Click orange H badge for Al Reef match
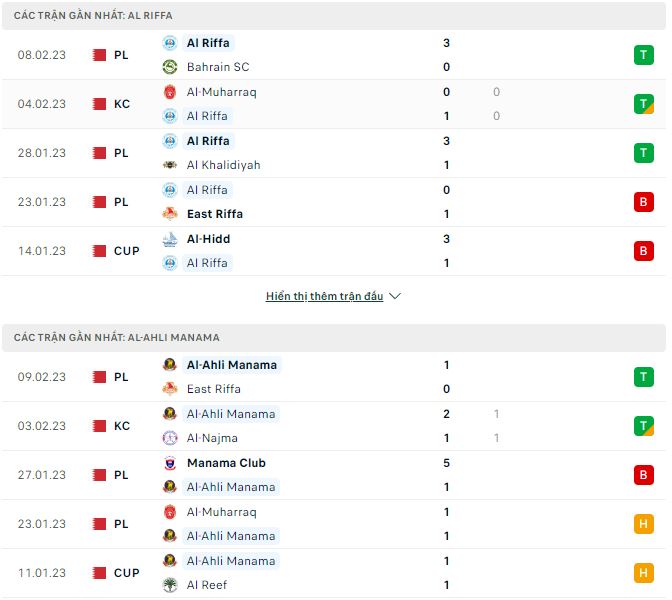The width and height of the screenshot is (672, 600). (643, 573)
